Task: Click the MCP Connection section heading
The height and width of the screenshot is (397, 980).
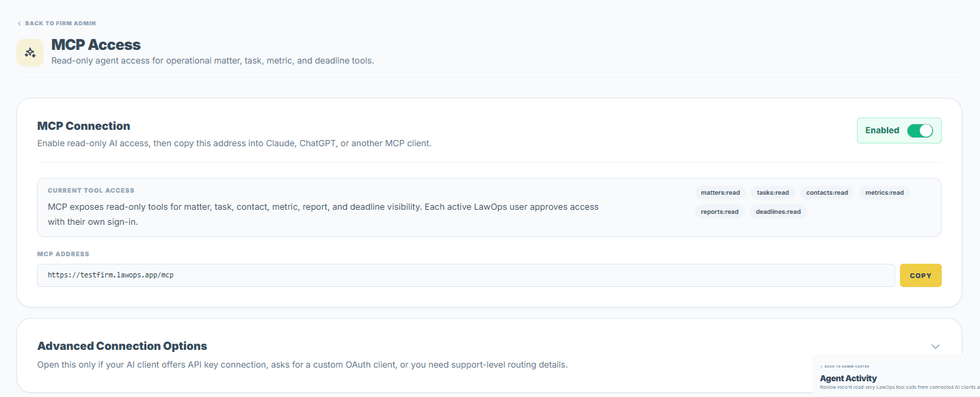Action: 83,126
